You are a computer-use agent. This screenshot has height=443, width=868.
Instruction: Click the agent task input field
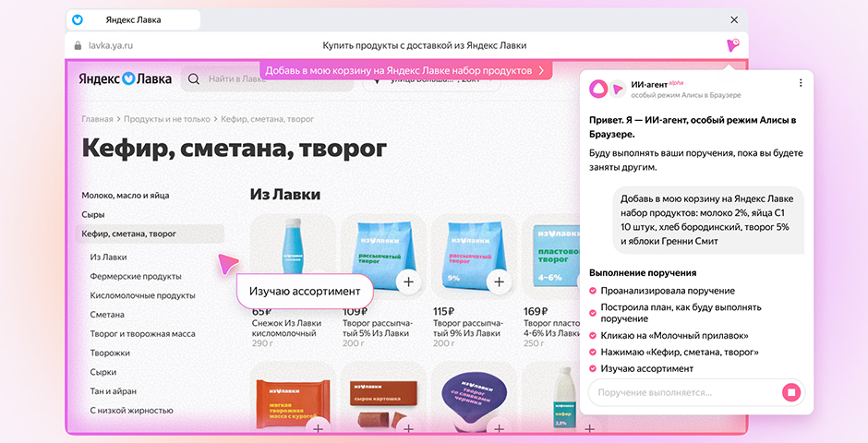683,392
